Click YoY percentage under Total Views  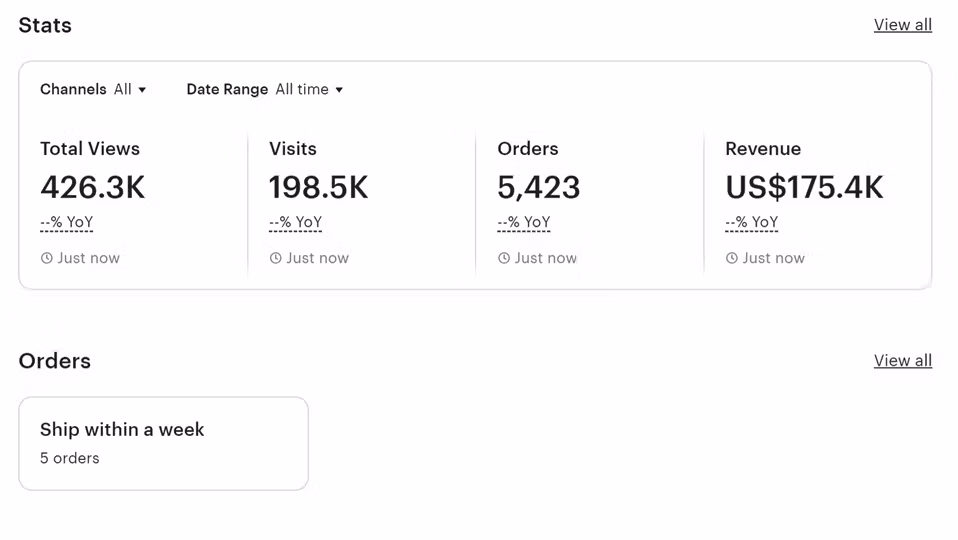[x=66, y=223]
